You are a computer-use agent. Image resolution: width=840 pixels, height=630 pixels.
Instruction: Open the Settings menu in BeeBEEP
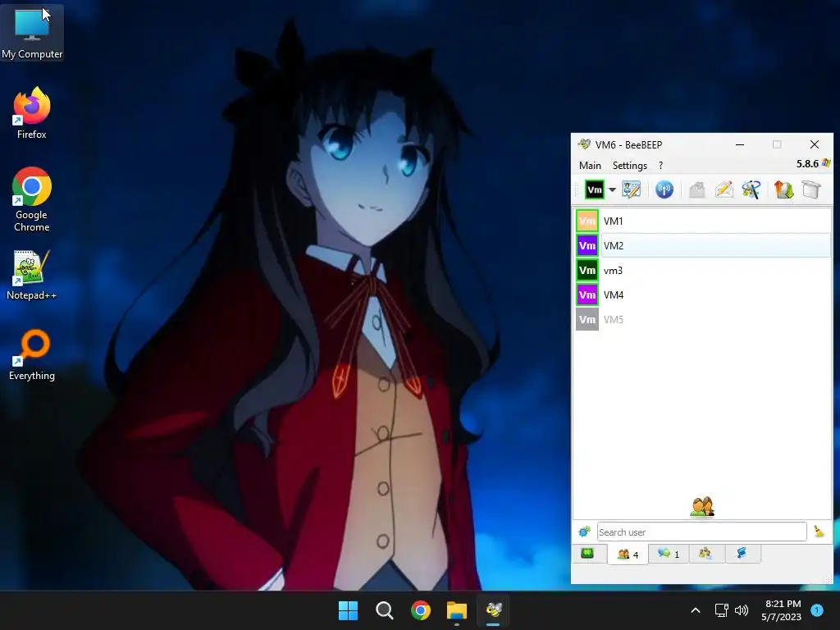point(629,166)
